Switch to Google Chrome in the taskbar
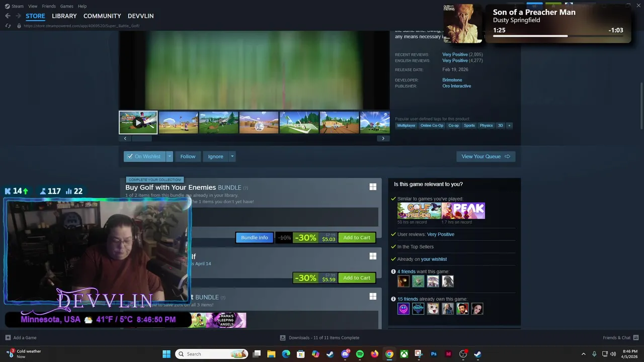 [x=389, y=354]
